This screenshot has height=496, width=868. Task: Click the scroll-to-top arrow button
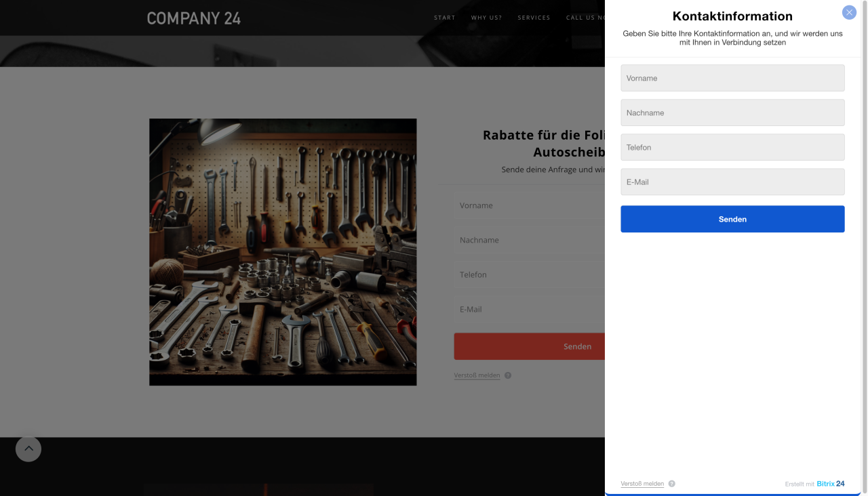tap(28, 449)
